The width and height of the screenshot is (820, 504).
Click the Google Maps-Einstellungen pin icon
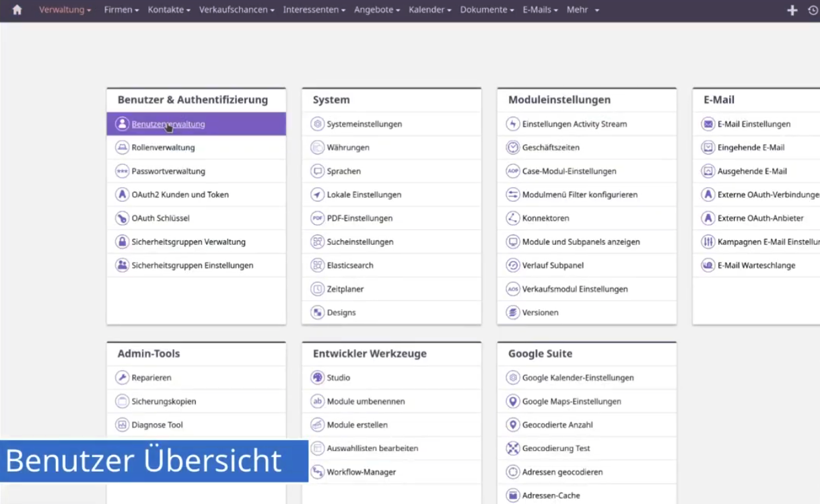pos(513,401)
